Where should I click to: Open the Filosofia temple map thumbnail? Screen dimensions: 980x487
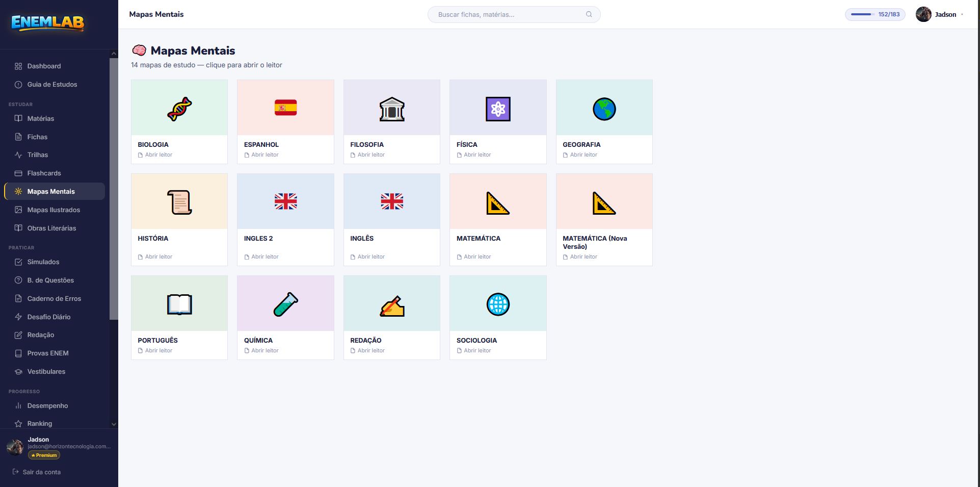[x=392, y=108]
